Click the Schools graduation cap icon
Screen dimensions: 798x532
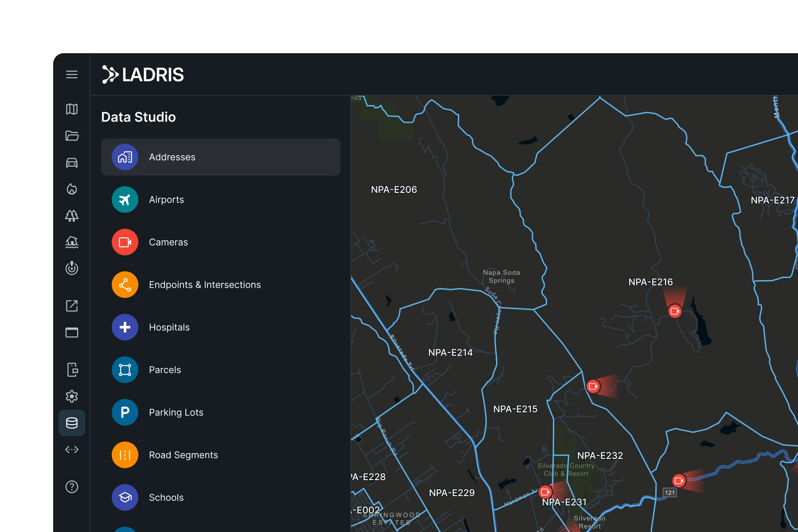click(x=125, y=497)
